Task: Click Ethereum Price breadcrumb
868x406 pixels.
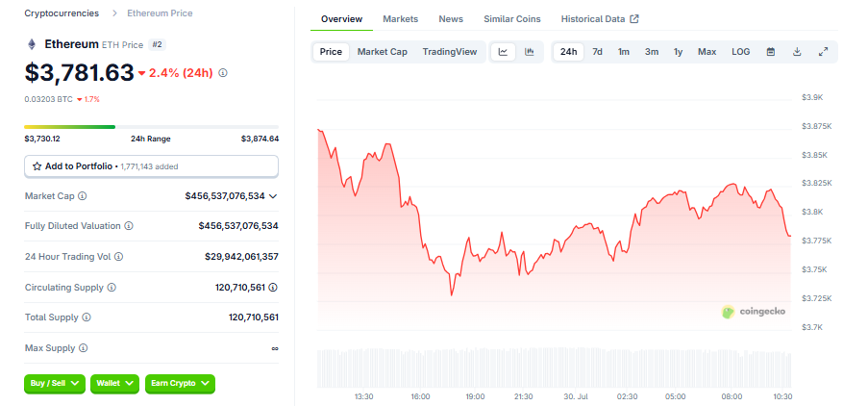Action: coord(160,13)
